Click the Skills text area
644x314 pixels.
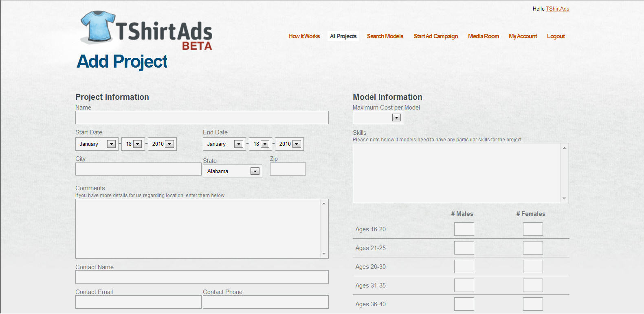pos(456,173)
